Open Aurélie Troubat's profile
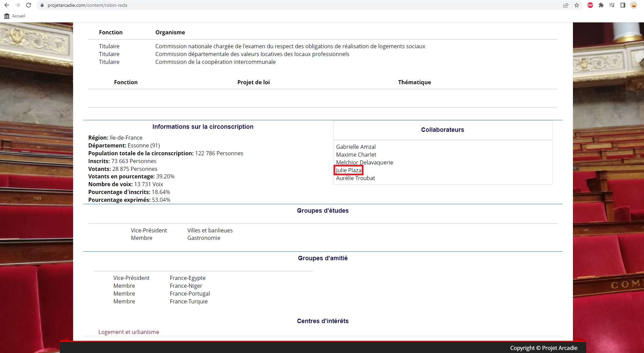The height and width of the screenshot is (353, 644). click(355, 178)
